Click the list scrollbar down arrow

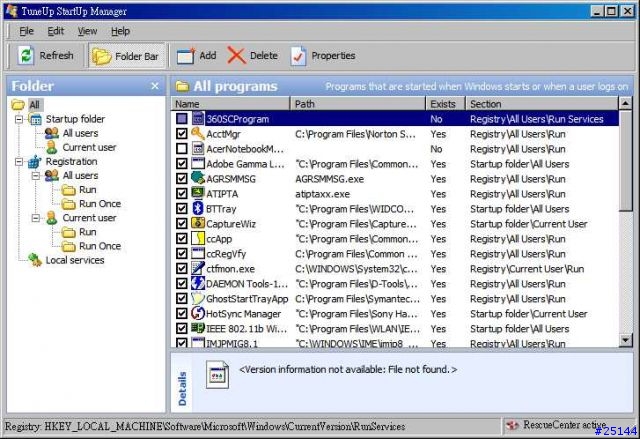[626, 340]
